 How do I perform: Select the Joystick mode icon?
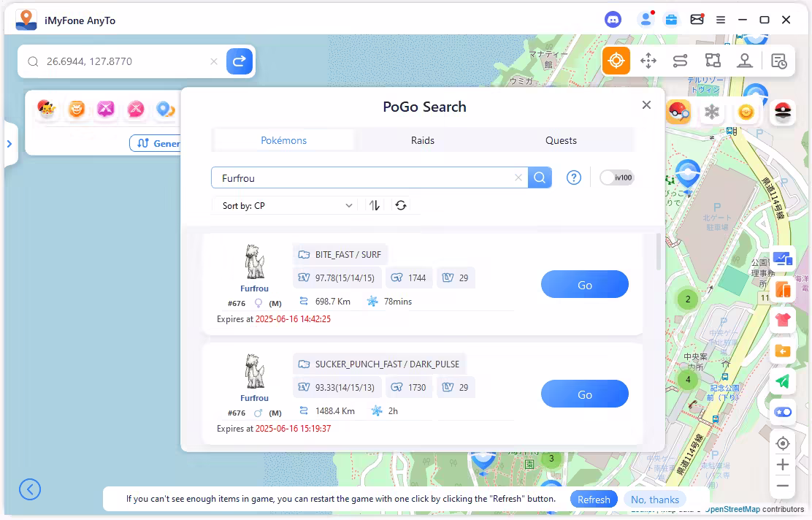point(745,61)
